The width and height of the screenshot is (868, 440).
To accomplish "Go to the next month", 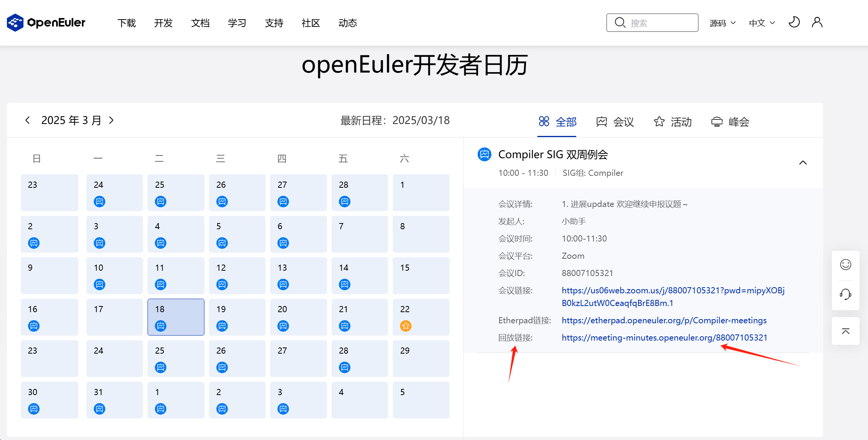I will click(111, 120).
